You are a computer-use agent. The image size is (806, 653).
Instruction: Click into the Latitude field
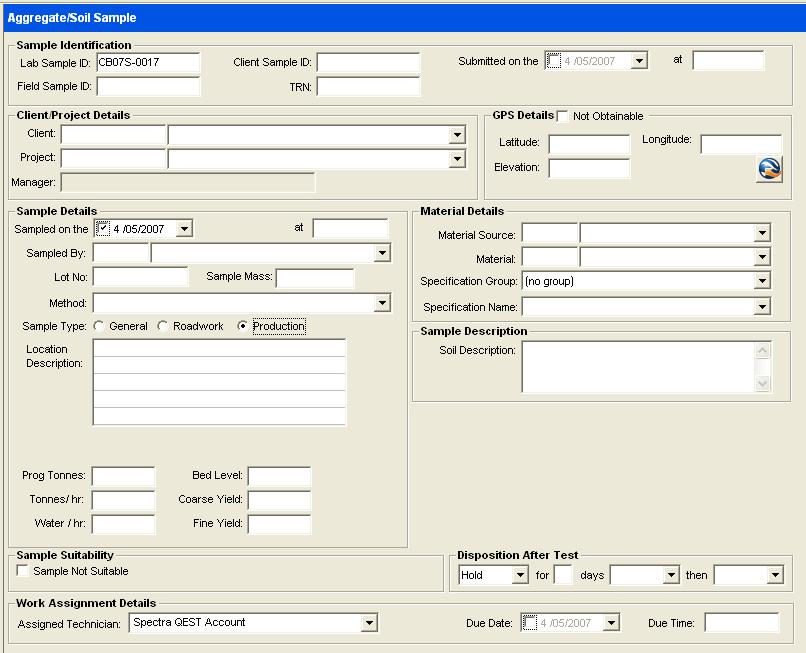click(x=589, y=145)
